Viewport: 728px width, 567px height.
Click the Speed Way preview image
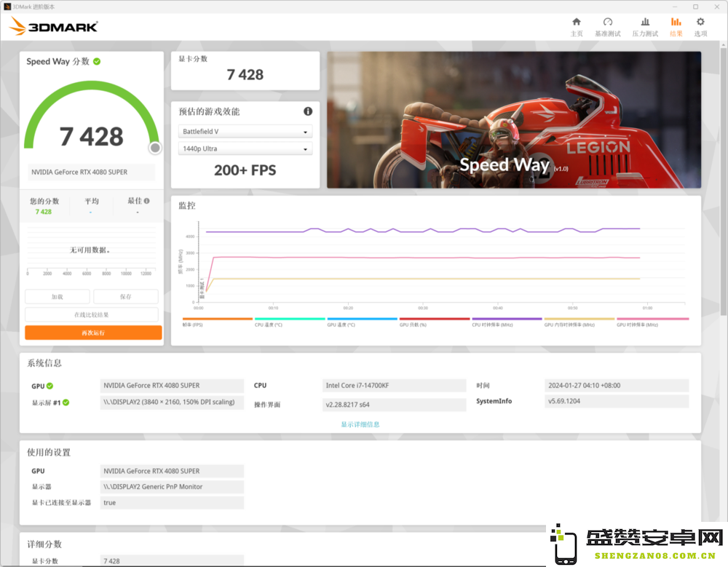(514, 120)
